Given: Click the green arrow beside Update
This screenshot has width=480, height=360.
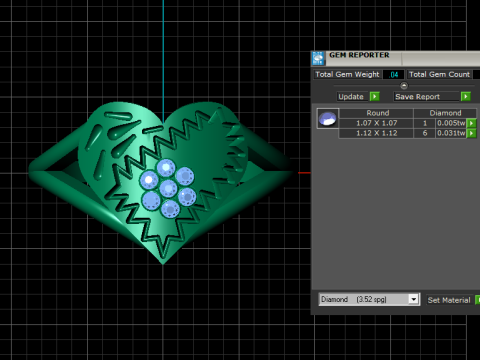Looking at the screenshot, I should click(375, 97).
